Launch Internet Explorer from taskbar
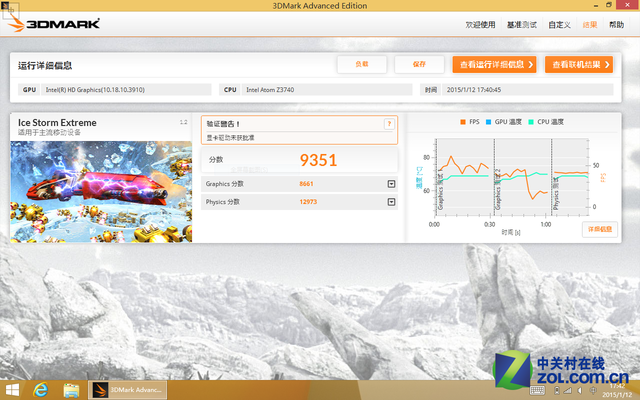The height and width of the screenshot is (400, 640). (x=40, y=390)
